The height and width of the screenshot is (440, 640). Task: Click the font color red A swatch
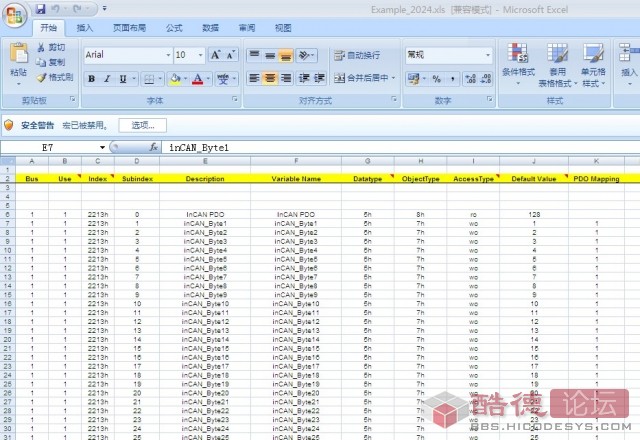tap(197, 78)
